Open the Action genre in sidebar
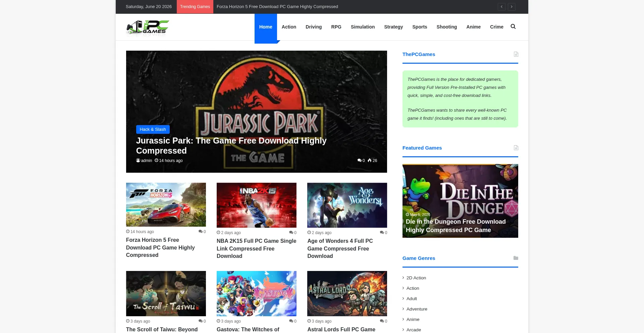644x333 pixels. [x=413, y=288]
